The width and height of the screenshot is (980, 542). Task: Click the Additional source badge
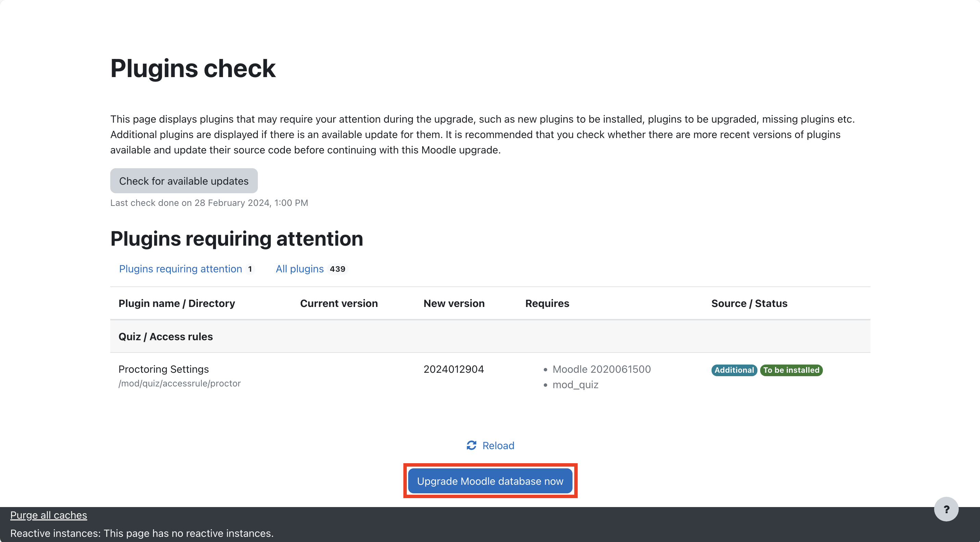click(734, 370)
